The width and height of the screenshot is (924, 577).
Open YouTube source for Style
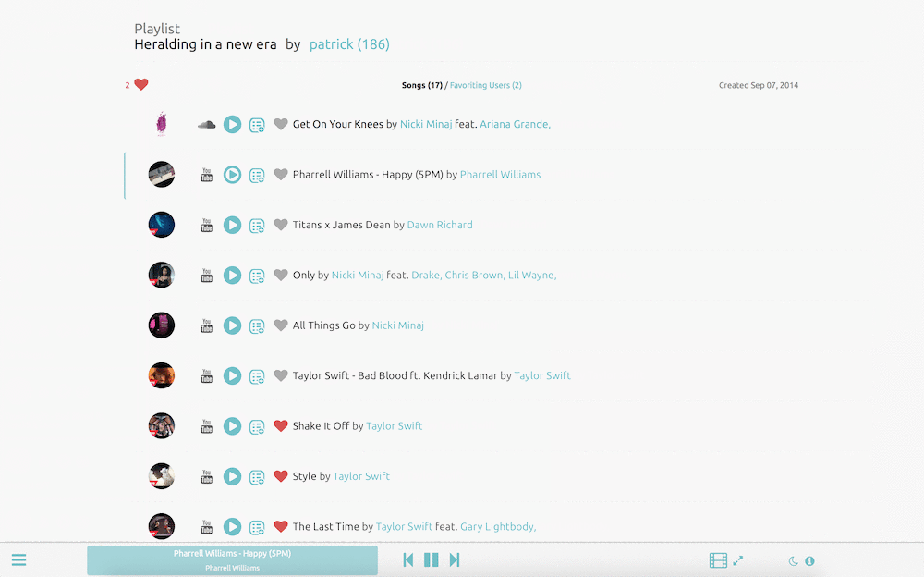206,477
